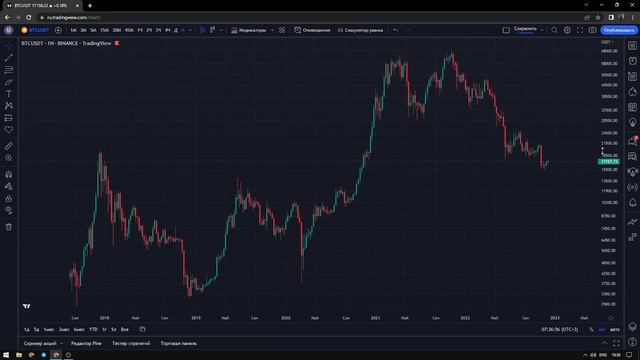
Task: Click the blue Publish button
Action: tap(619, 30)
